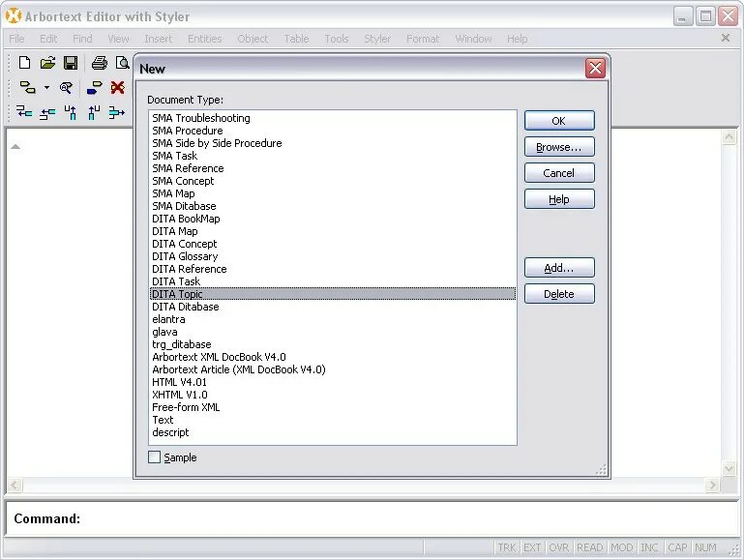Click the upward cyan-arrow icon with a U on its left
This screenshot has height=560, width=744.
pyautogui.click(x=71, y=112)
